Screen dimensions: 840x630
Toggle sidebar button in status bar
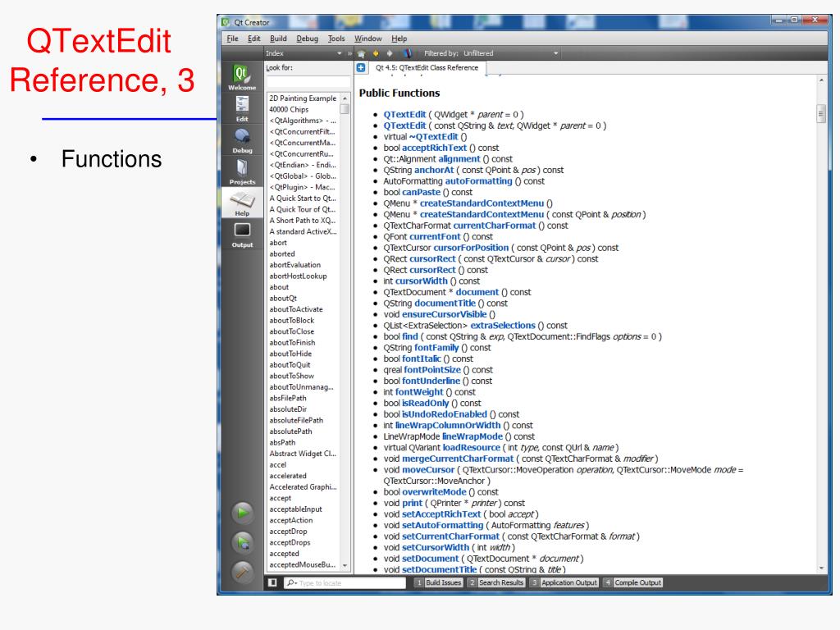click(272, 582)
